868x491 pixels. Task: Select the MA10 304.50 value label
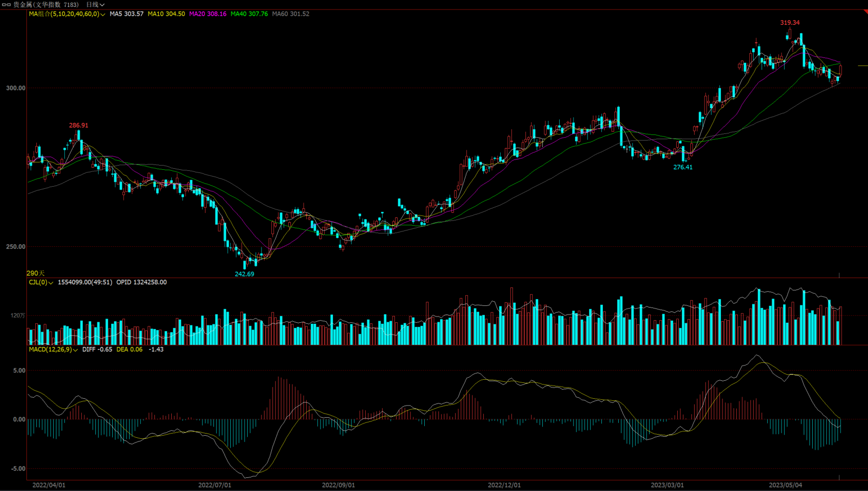167,14
